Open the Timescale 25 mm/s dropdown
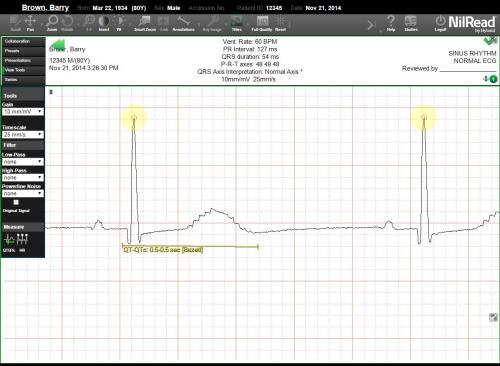The width and height of the screenshot is (500, 366). pos(23,135)
